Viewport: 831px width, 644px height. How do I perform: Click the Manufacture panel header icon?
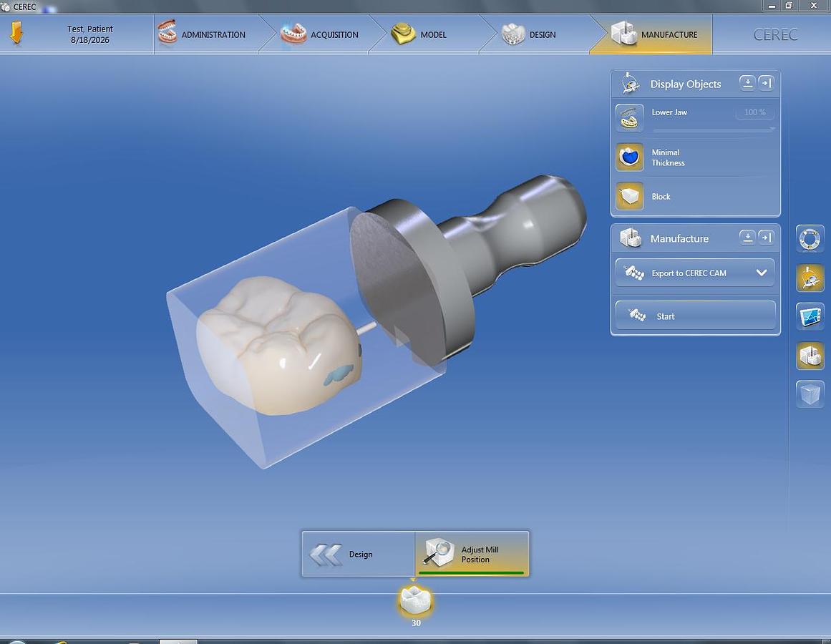pos(631,238)
